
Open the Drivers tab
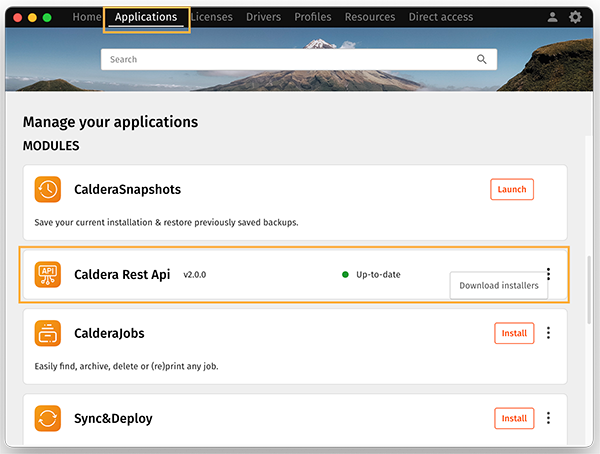point(263,17)
